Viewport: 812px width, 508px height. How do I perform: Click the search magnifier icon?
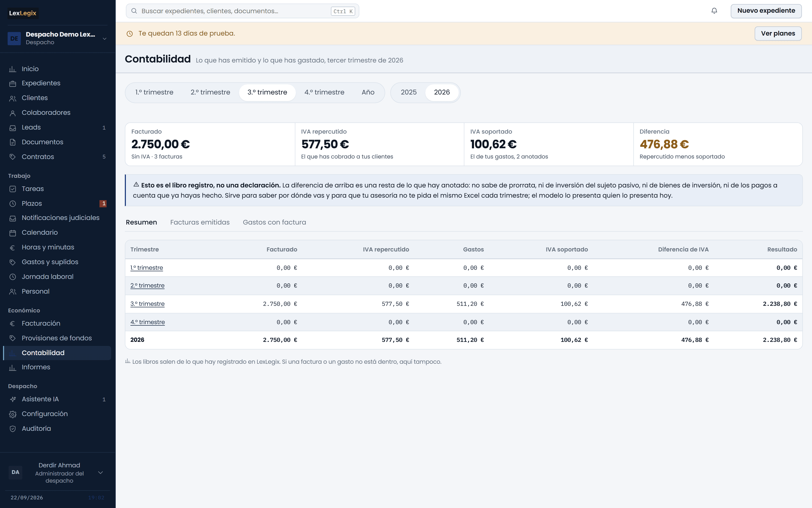(134, 11)
